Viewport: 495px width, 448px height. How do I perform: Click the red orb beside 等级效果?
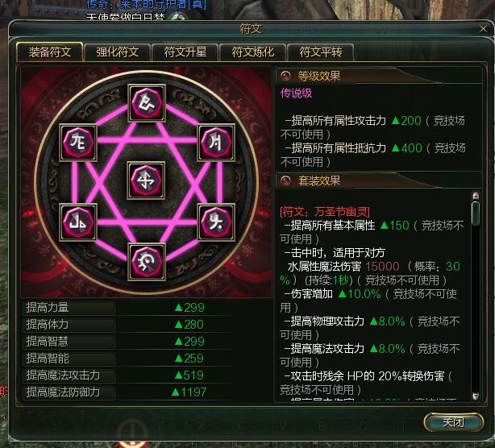pos(285,76)
